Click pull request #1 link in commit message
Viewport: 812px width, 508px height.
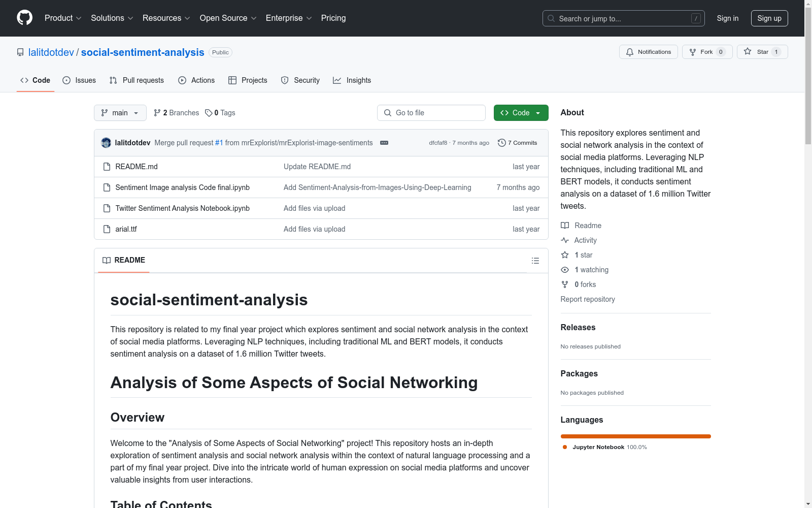point(219,143)
